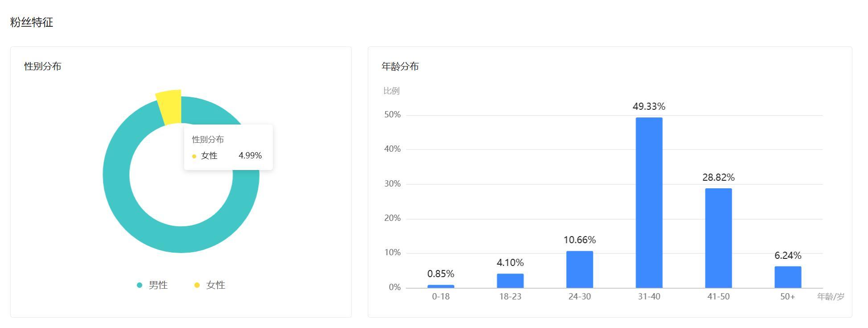Click the yellow 女性 legend dot
Viewport: 868px width, 328px height.
click(197, 285)
